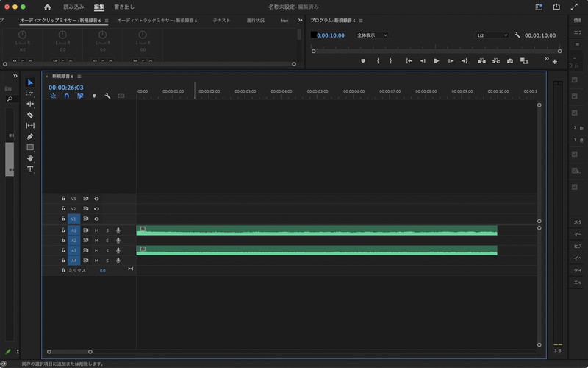
Task: Open Program monitor panel menu
Action: tap(361, 21)
